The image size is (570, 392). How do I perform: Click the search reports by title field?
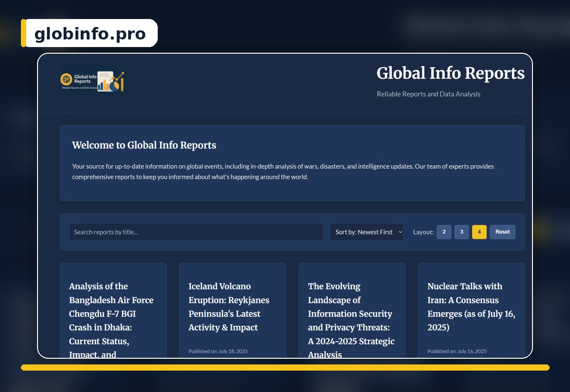pyautogui.click(x=196, y=232)
